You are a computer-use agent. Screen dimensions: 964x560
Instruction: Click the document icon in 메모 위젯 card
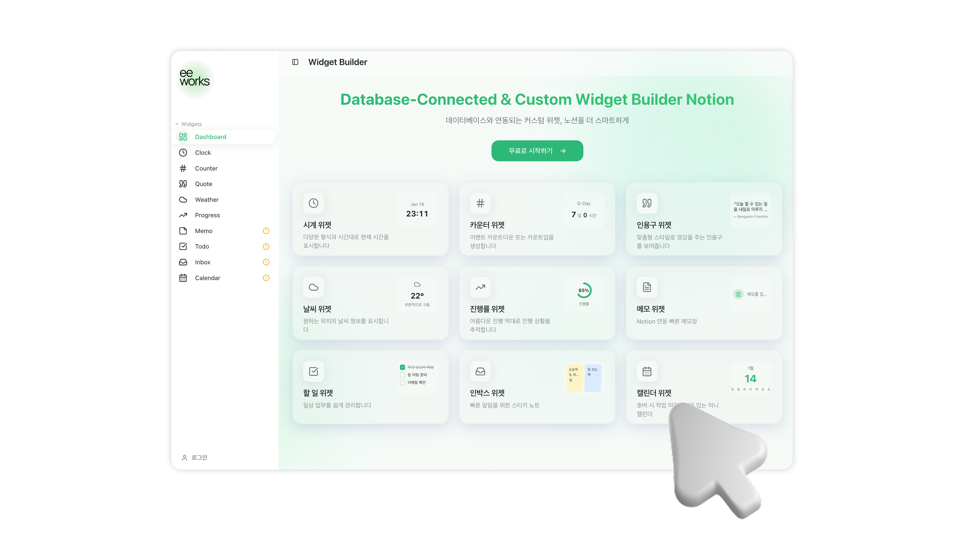(x=646, y=287)
